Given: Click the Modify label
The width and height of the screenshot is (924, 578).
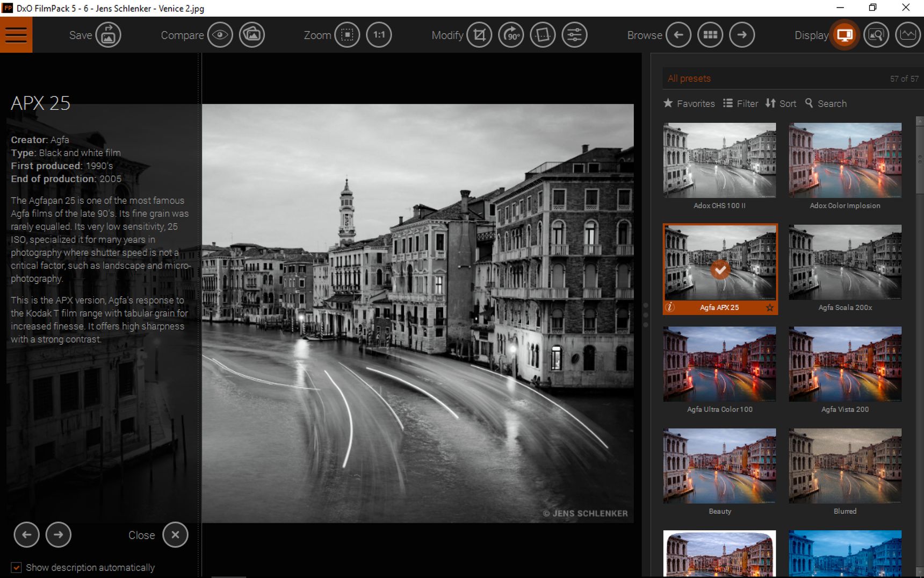Looking at the screenshot, I should coord(447,35).
